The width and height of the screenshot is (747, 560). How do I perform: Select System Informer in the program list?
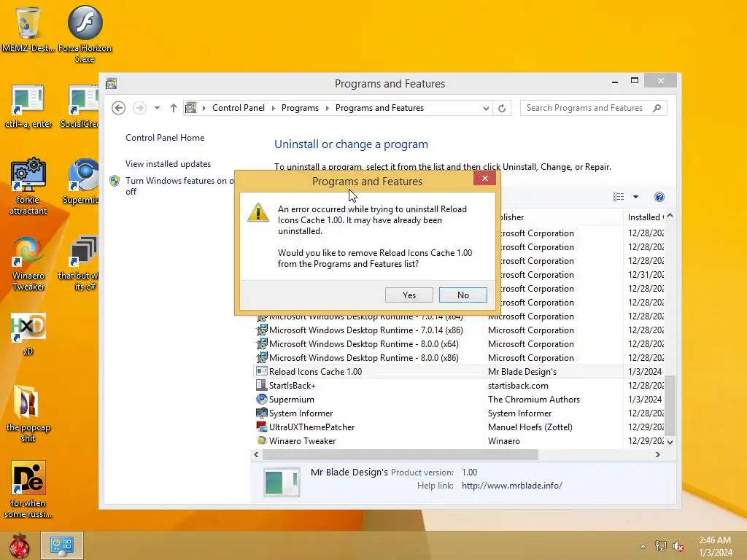point(301,413)
